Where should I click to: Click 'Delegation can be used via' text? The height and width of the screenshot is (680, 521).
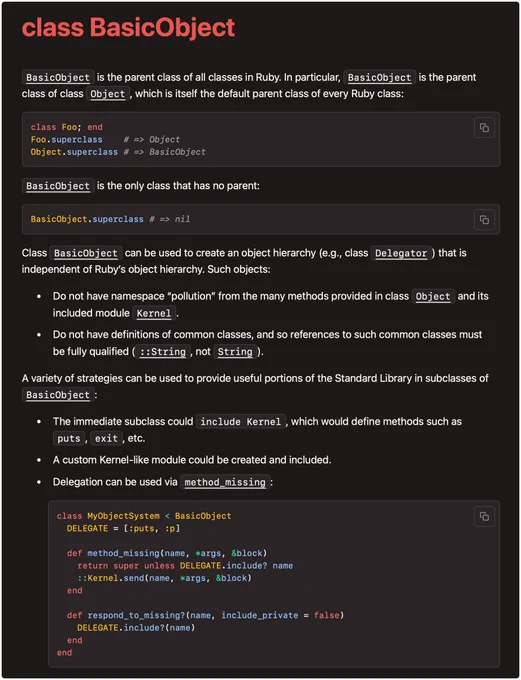(115, 482)
